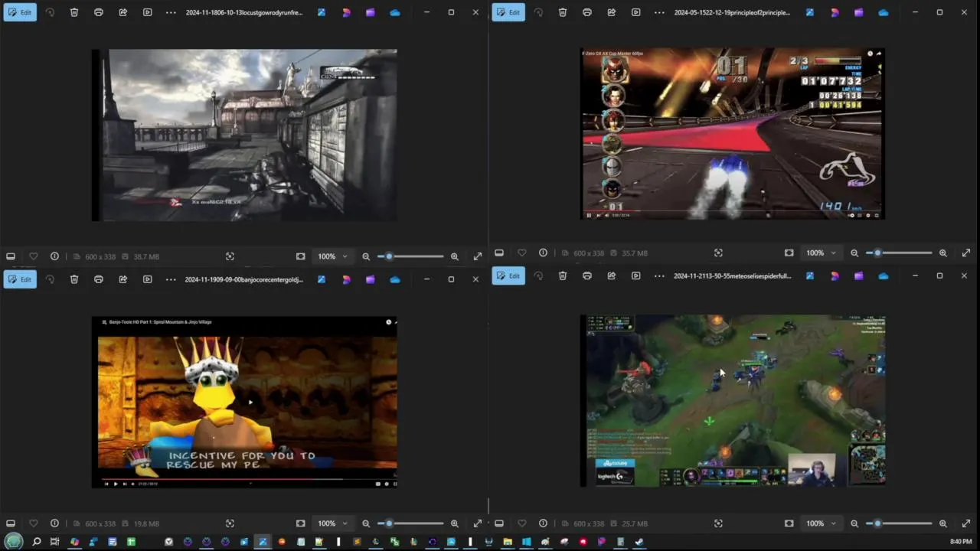
Task: Click the 19.8 MB file size text
Action: (x=146, y=523)
